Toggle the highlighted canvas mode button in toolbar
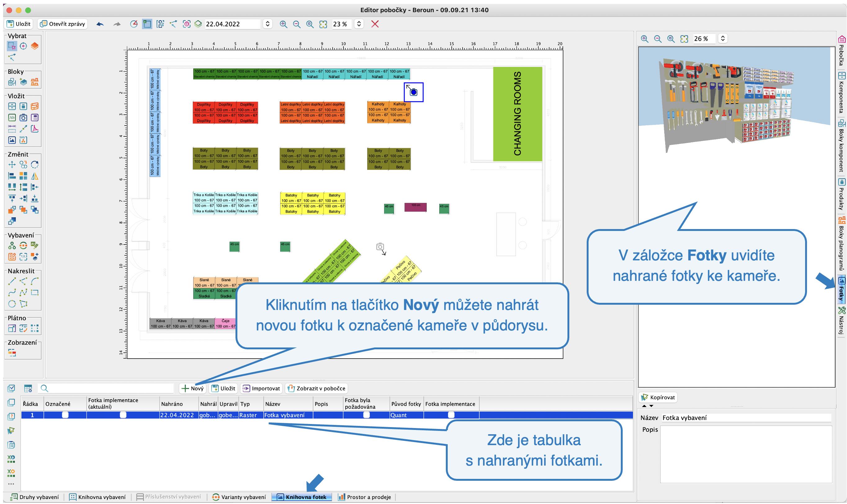 (x=147, y=24)
